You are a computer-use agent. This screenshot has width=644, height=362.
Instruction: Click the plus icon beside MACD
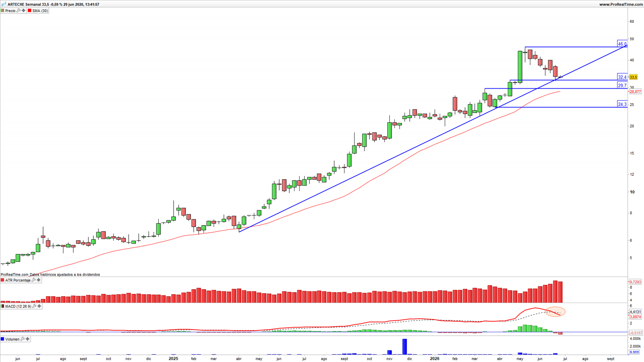pyautogui.click(x=39, y=306)
